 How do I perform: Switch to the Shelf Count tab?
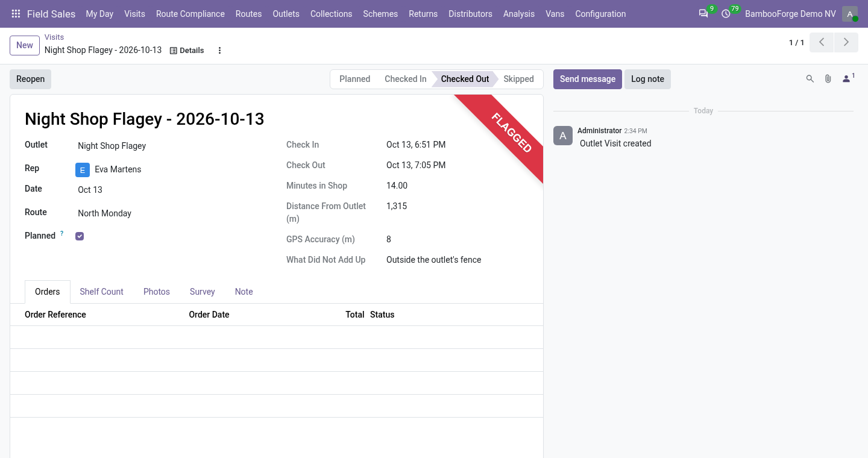point(101,292)
